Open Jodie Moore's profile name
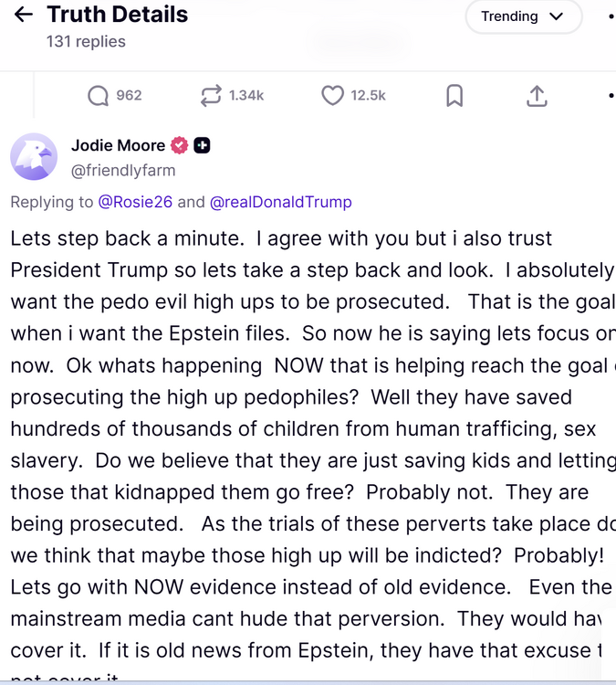This screenshot has height=685, width=616. [x=118, y=145]
